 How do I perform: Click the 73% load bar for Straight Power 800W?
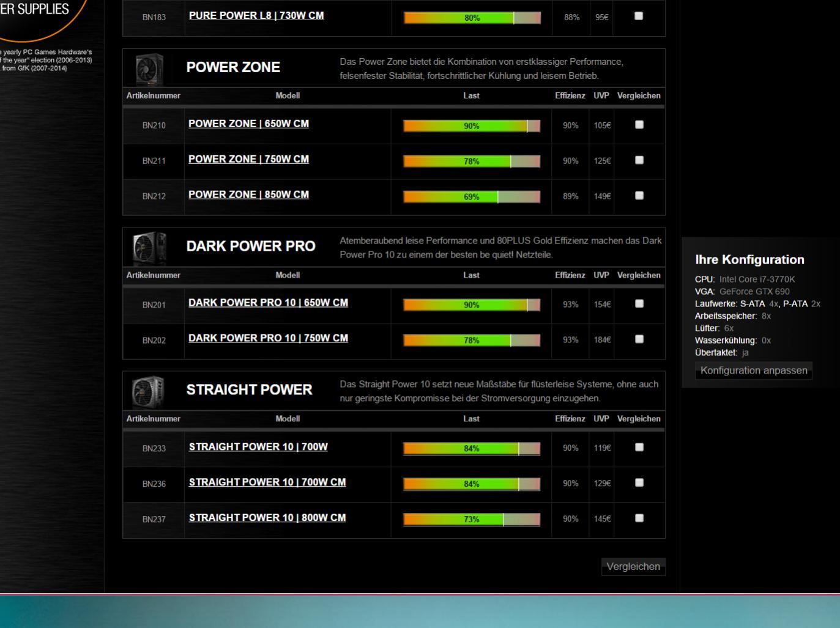click(x=472, y=519)
